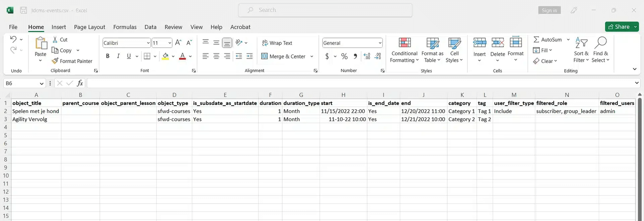Click the Undo arrow icon
The height and width of the screenshot is (221, 644).
tap(13, 39)
